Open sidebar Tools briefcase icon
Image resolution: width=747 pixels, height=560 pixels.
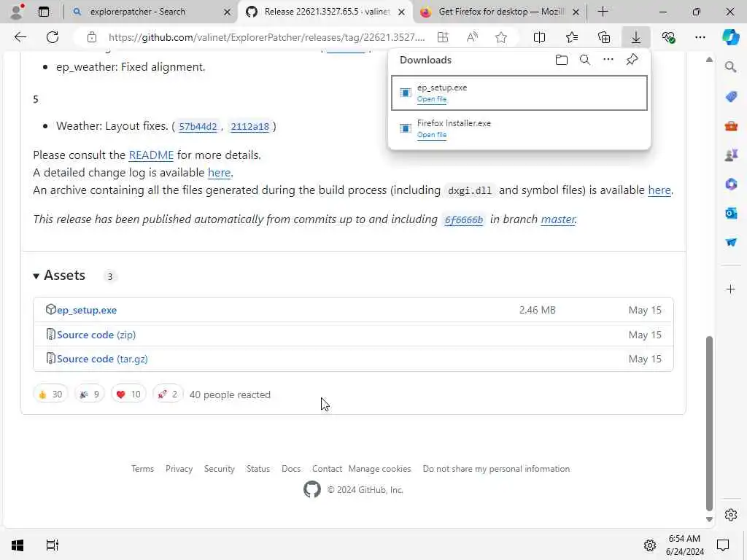(731, 126)
